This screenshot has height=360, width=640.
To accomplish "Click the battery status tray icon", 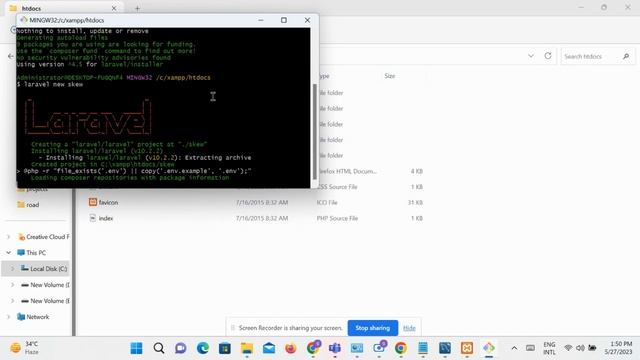I will click(x=592, y=348).
